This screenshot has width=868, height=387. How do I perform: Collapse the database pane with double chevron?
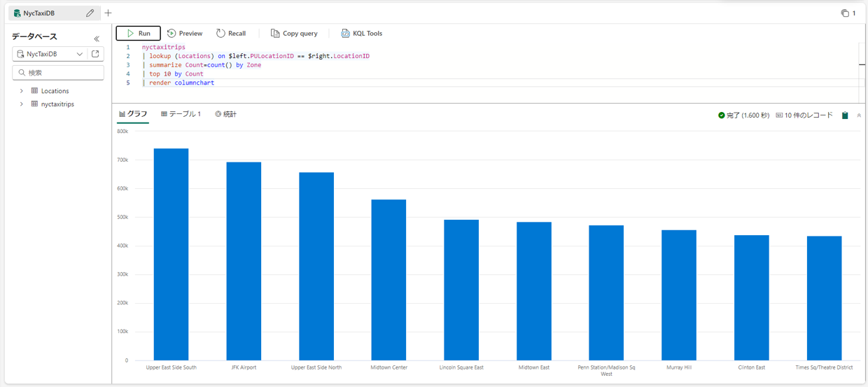tap(97, 38)
